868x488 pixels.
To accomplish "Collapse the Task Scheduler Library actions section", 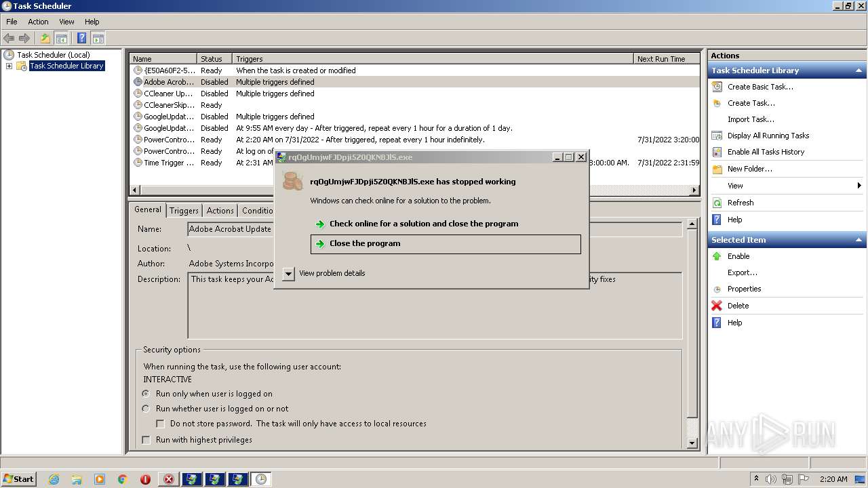I will tap(859, 70).
